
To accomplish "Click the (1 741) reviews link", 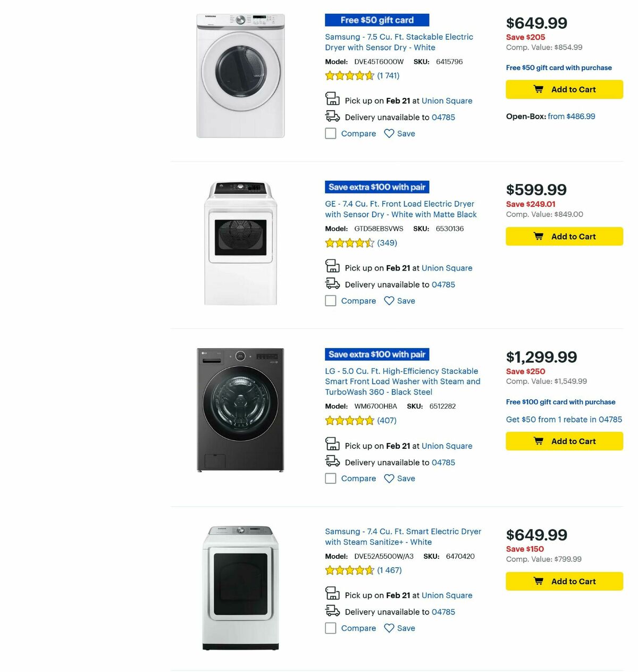I will click(x=389, y=75).
